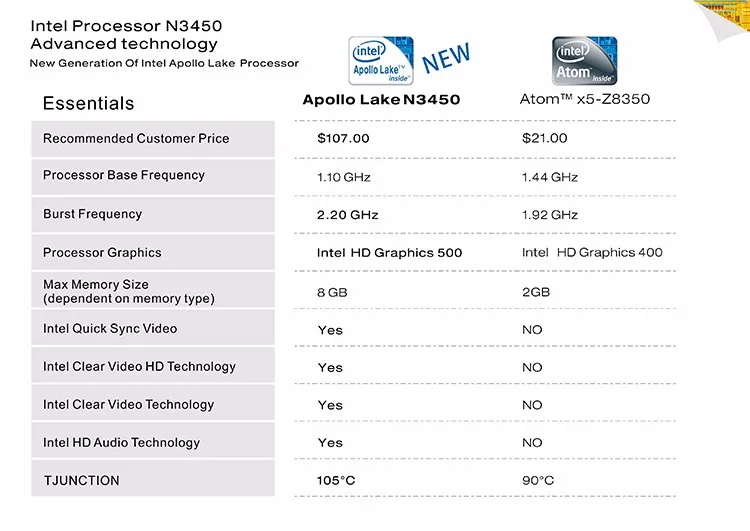Click the TJUNCTION row label
The height and width of the screenshot is (531, 750).
tap(153, 479)
